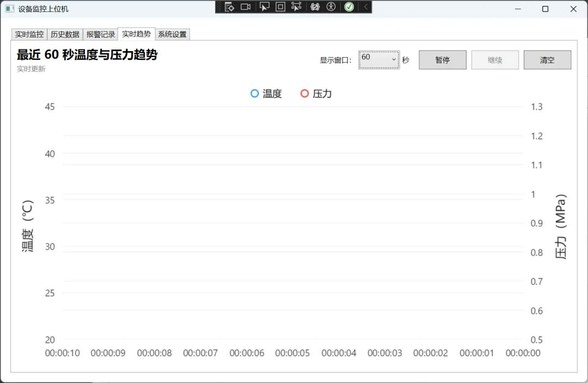Click the 00:00:10 time axis label
The height and width of the screenshot is (383, 588).
(x=62, y=353)
